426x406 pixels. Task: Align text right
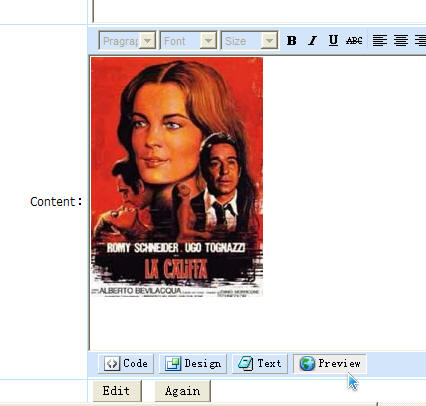point(420,40)
